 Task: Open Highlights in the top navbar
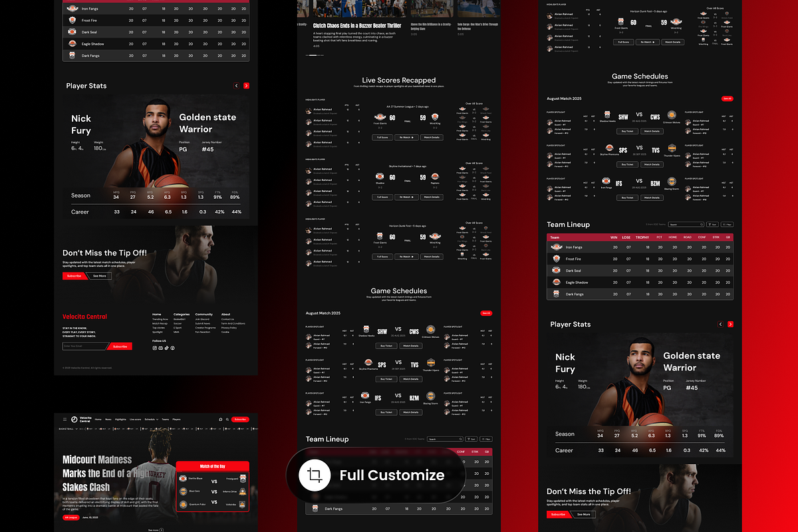pos(120,420)
